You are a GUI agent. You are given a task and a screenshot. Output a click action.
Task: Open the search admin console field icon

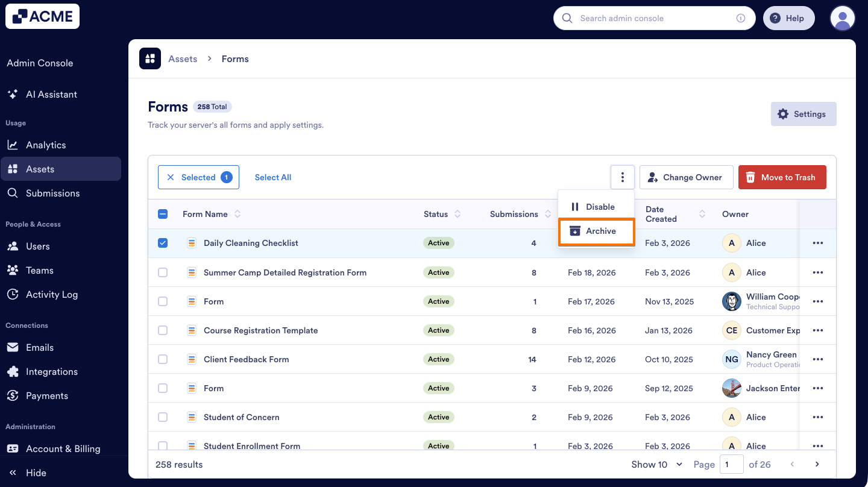click(x=567, y=18)
